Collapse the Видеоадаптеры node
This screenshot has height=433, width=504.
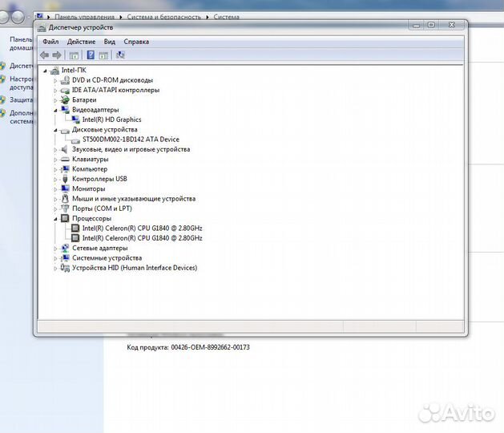pos(55,110)
